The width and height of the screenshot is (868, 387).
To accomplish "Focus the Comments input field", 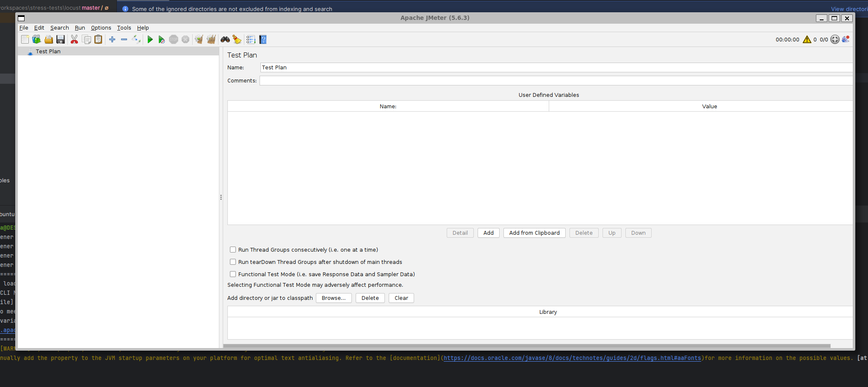I will coord(556,80).
